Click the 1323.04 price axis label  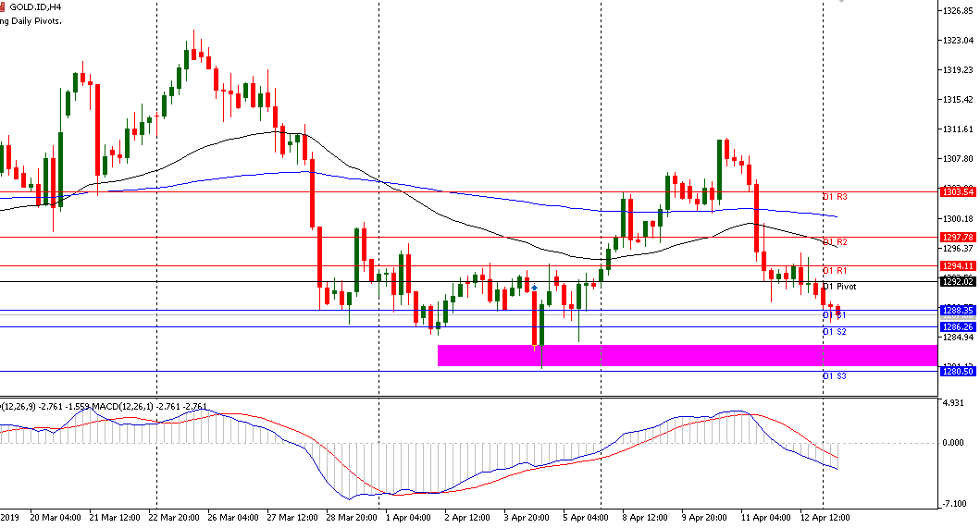(958, 40)
